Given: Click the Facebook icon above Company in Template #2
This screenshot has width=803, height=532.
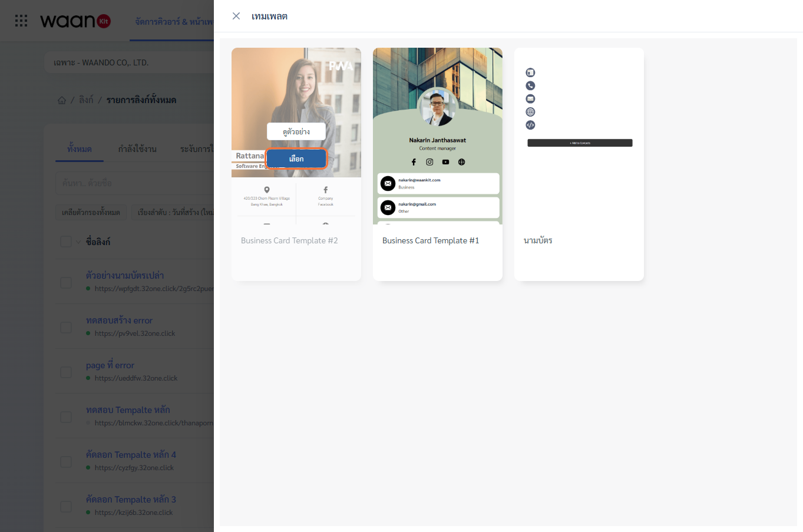Looking at the screenshot, I should click(325, 190).
